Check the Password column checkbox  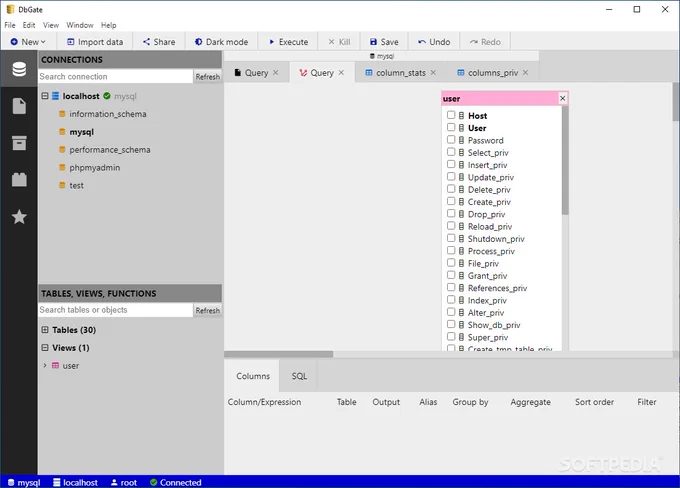click(x=451, y=140)
